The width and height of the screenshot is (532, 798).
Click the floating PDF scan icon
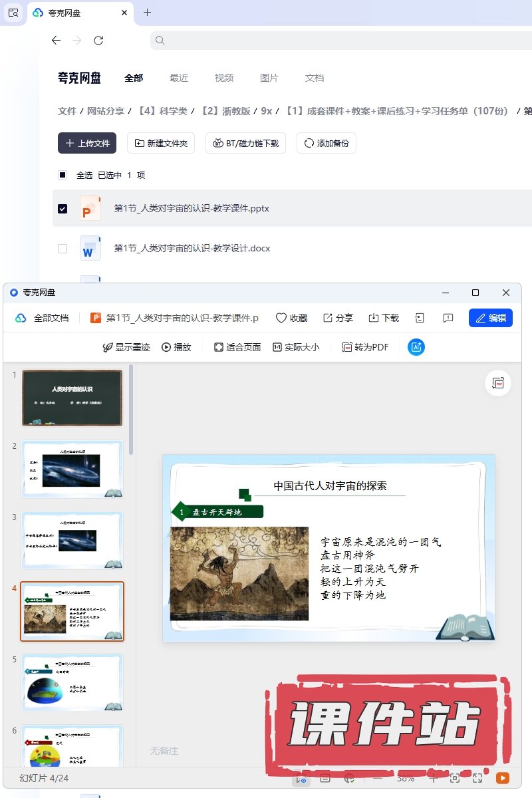coord(497,383)
